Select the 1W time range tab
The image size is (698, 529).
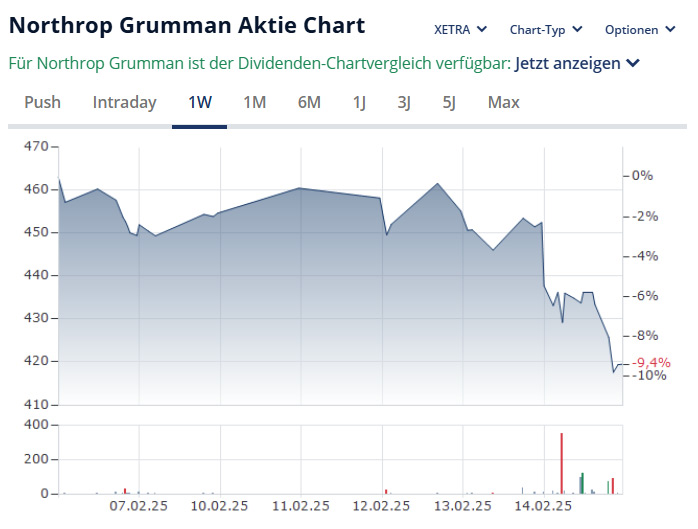pyautogui.click(x=200, y=102)
